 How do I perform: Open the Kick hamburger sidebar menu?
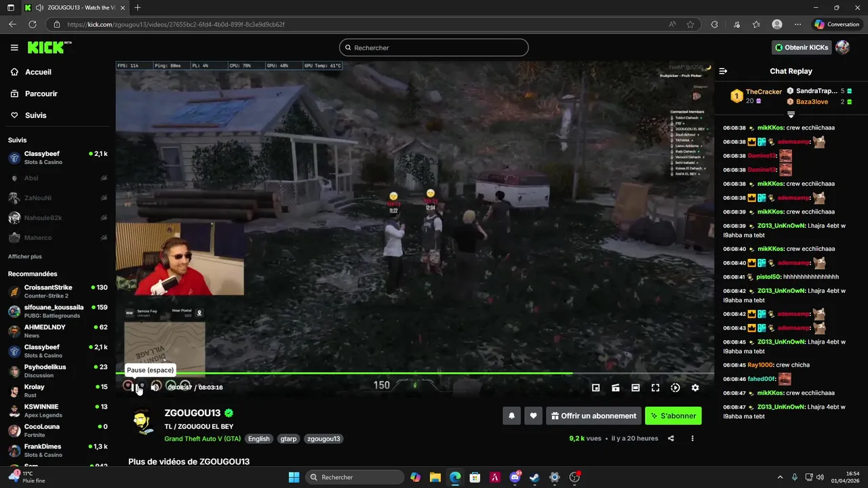click(14, 47)
